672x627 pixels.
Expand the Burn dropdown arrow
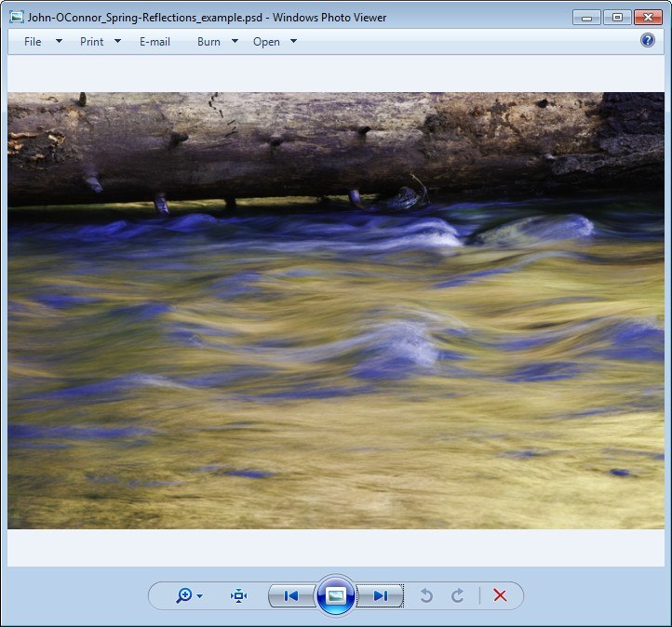click(235, 41)
